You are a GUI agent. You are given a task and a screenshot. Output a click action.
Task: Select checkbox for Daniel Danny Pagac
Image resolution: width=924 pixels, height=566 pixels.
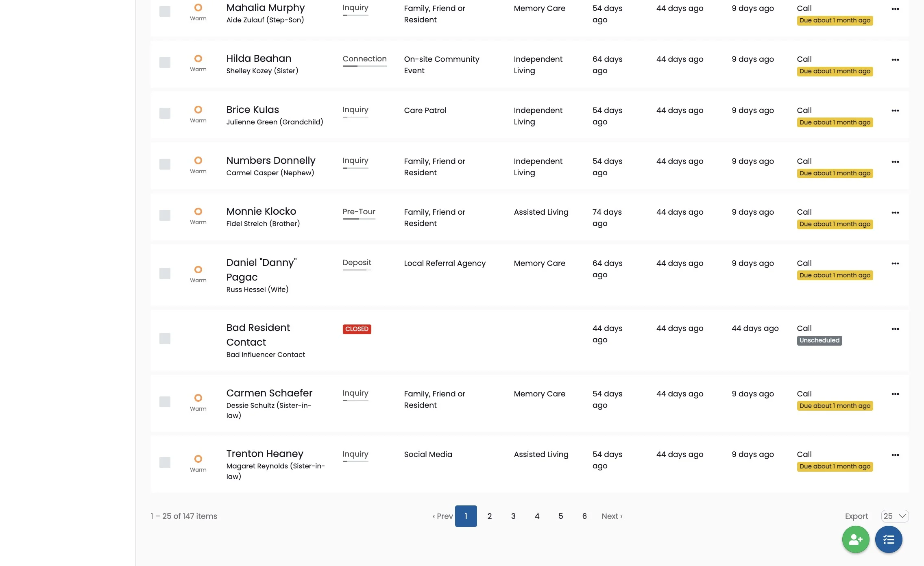[x=165, y=273]
